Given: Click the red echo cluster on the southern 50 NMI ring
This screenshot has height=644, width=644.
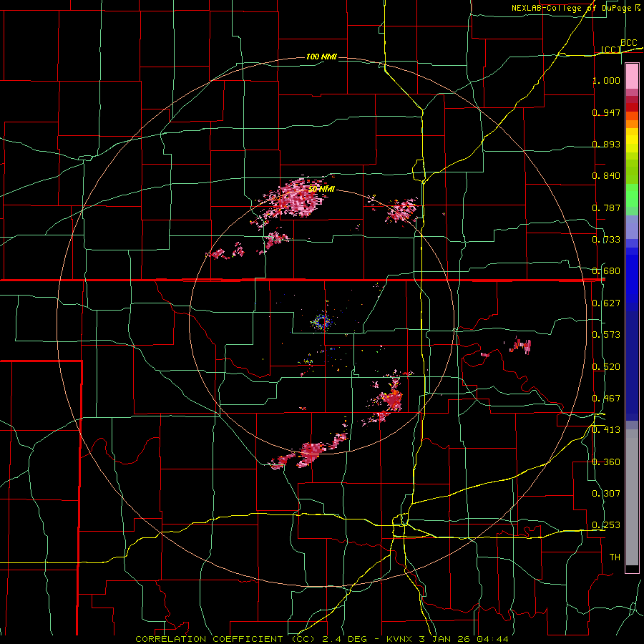Looking at the screenshot, I should tap(311, 453).
